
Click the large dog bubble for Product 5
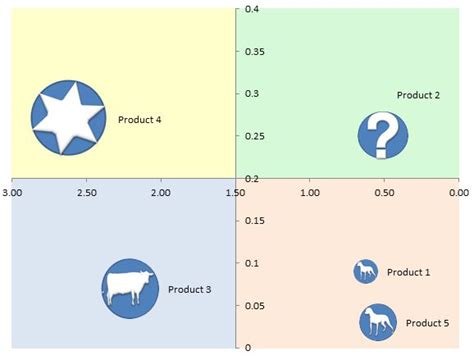378,322
